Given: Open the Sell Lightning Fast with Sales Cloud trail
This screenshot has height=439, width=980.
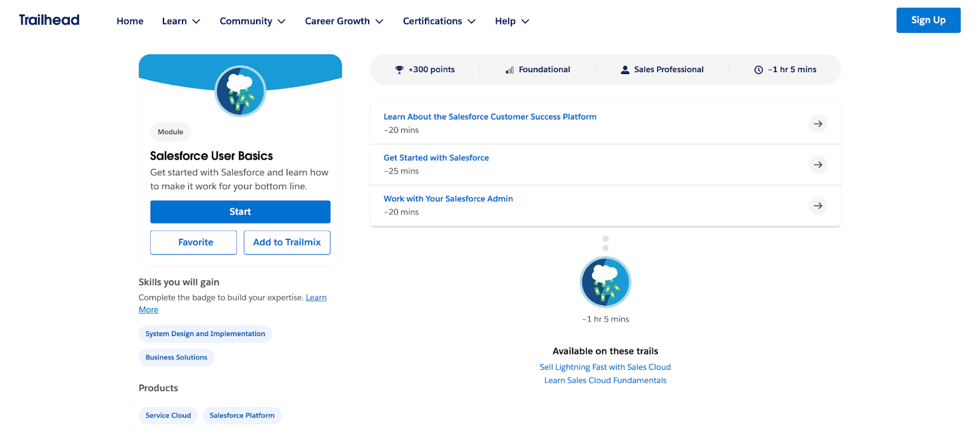Looking at the screenshot, I should (605, 367).
